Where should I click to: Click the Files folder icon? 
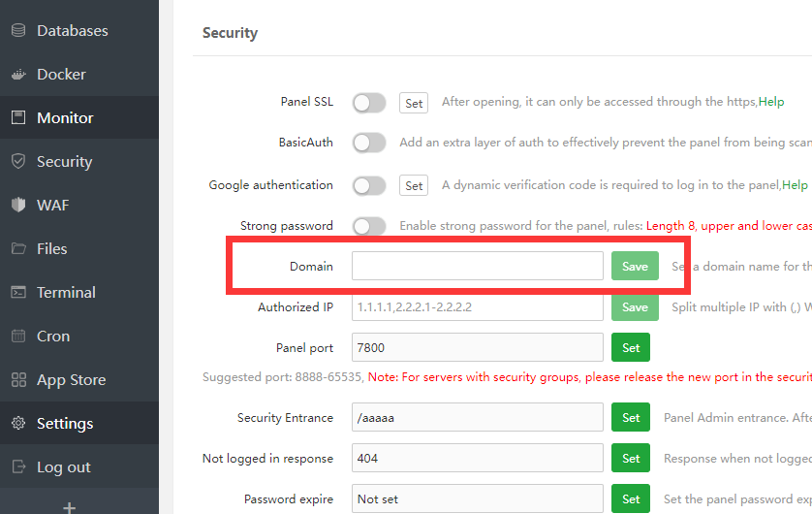pos(17,249)
